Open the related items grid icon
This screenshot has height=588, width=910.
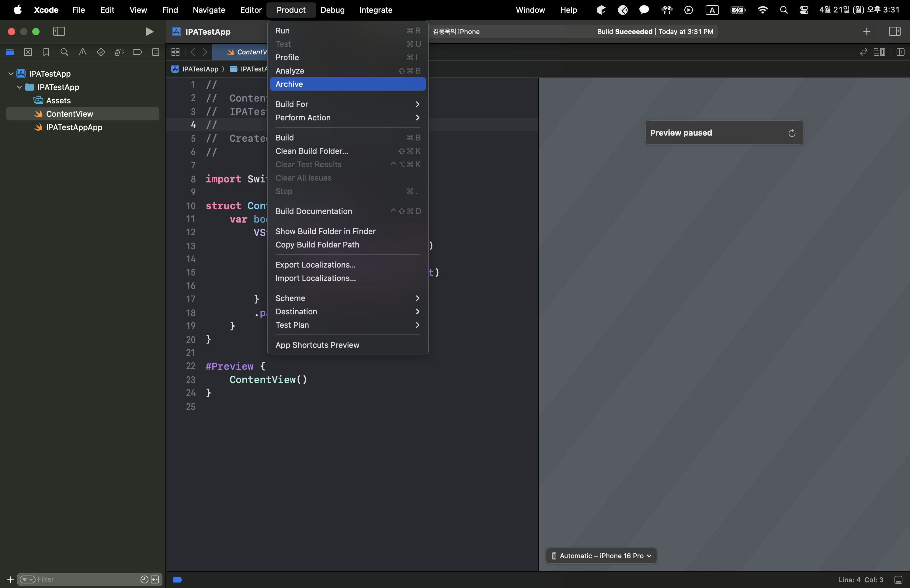point(176,52)
